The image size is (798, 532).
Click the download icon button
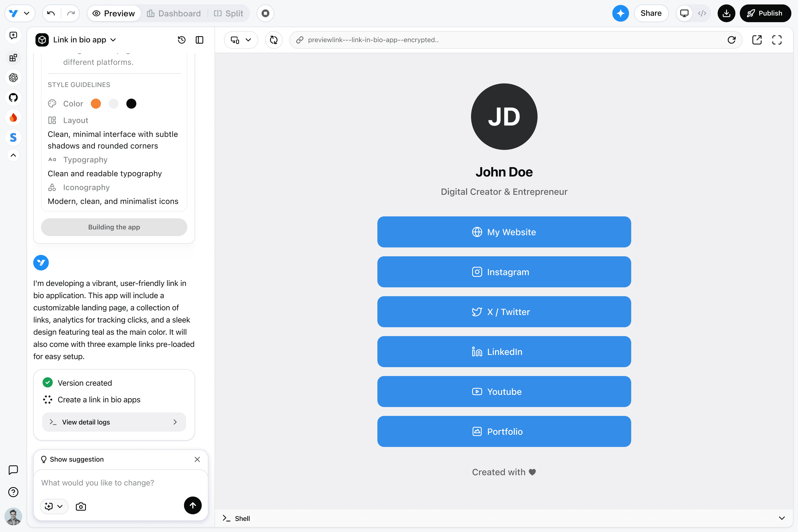[726, 13]
